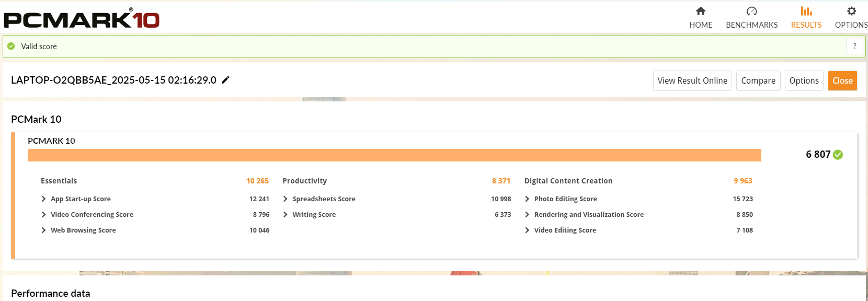The width and height of the screenshot is (868, 301).
Task: Click the Digital Content Creation score 9 963
Action: (x=743, y=181)
